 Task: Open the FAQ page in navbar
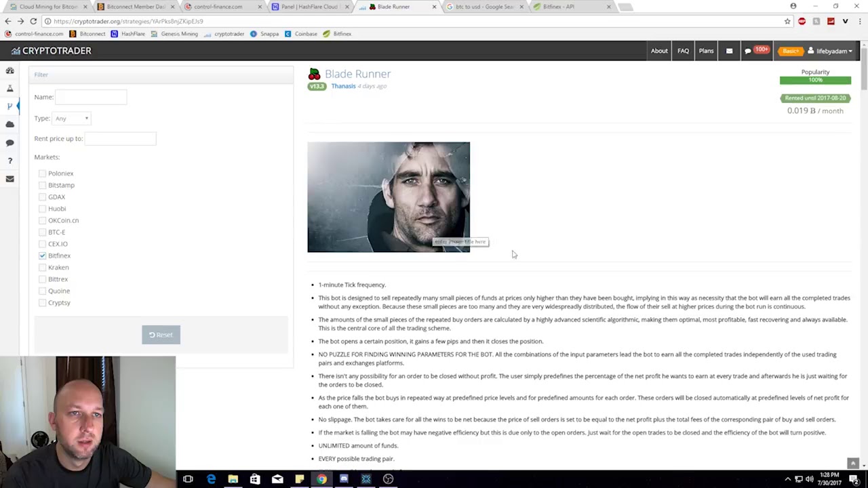point(683,51)
